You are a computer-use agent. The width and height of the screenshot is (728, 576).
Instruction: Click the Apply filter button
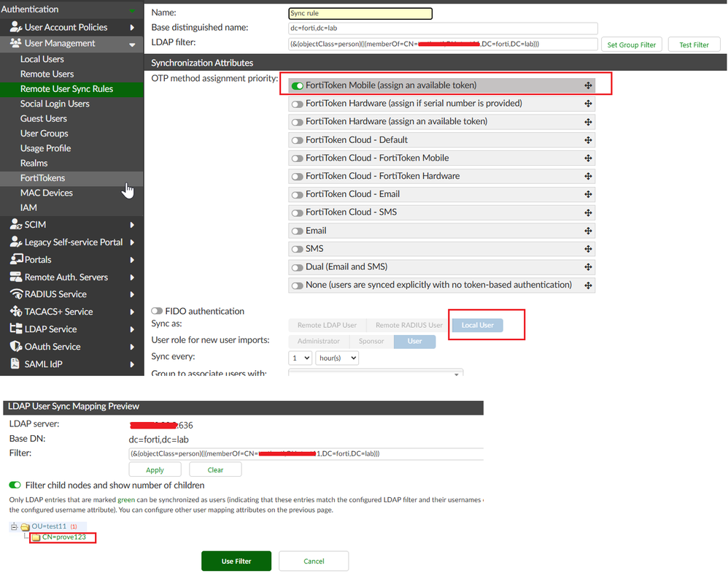coord(155,469)
